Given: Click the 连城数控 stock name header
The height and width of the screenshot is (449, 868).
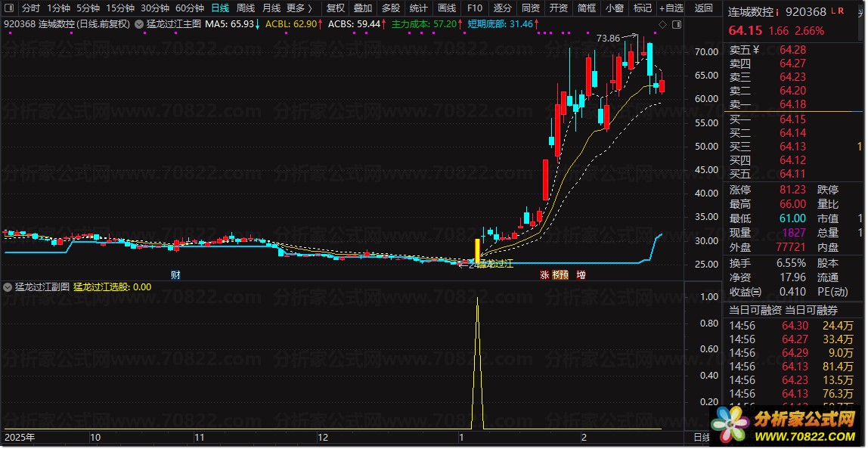Looking at the screenshot, I should (750, 12).
